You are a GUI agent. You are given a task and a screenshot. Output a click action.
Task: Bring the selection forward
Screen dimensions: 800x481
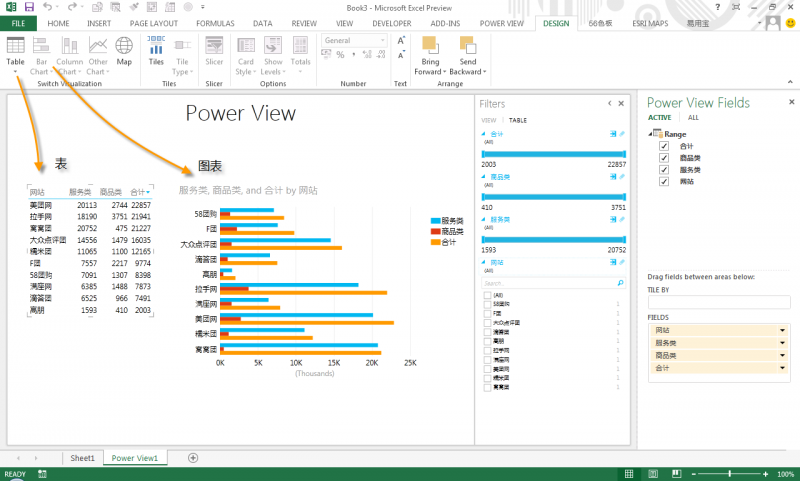pyautogui.click(x=430, y=56)
